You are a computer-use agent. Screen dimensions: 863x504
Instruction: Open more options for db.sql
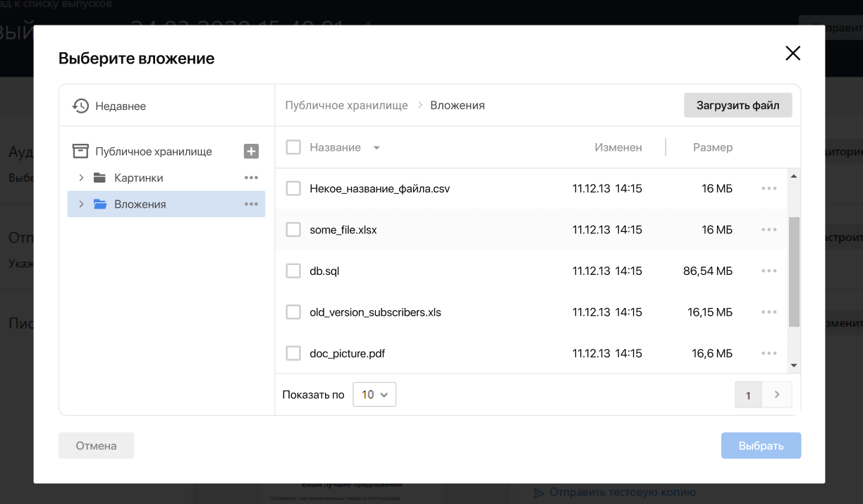coord(769,271)
